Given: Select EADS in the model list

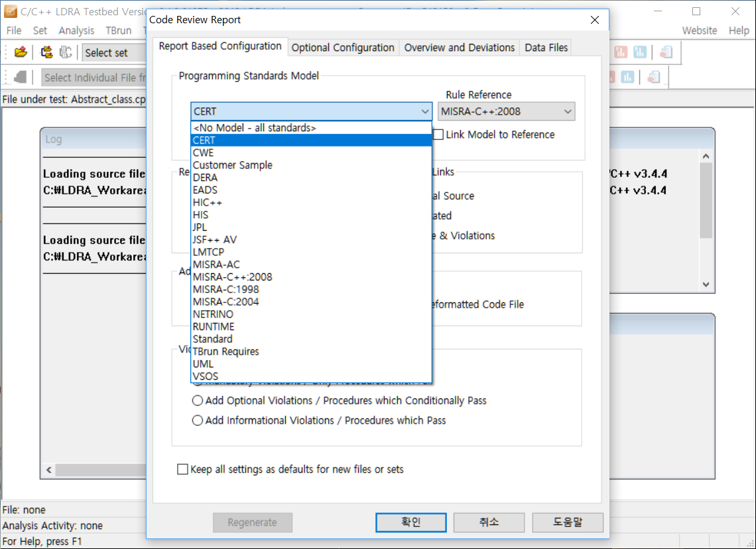Looking at the screenshot, I should click(x=311, y=190).
